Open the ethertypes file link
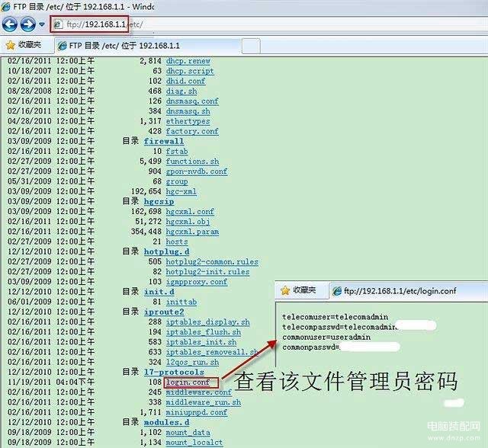 (188, 121)
